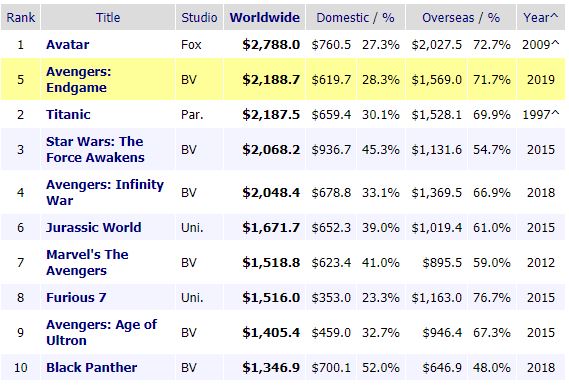
Task: Sort by Year^ column header
Action: (541, 17)
